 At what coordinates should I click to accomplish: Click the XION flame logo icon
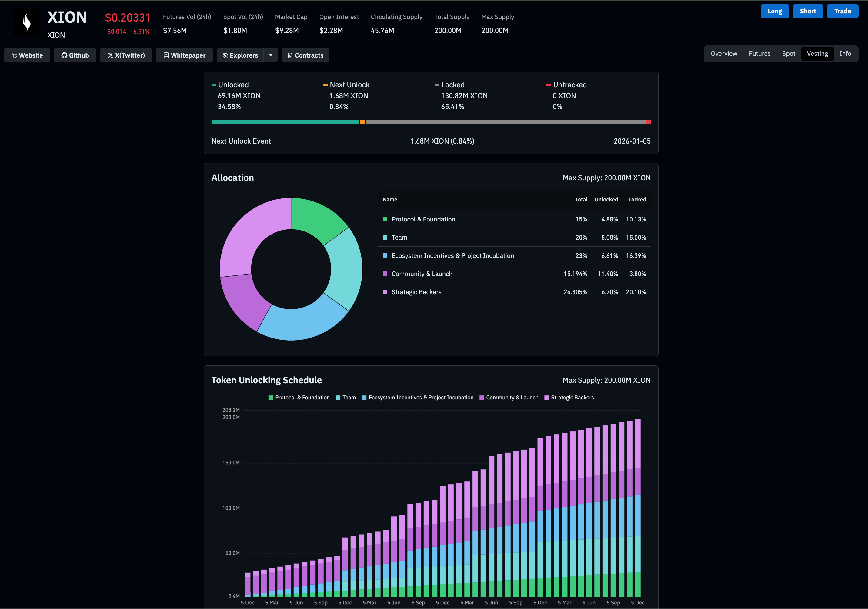(x=26, y=23)
